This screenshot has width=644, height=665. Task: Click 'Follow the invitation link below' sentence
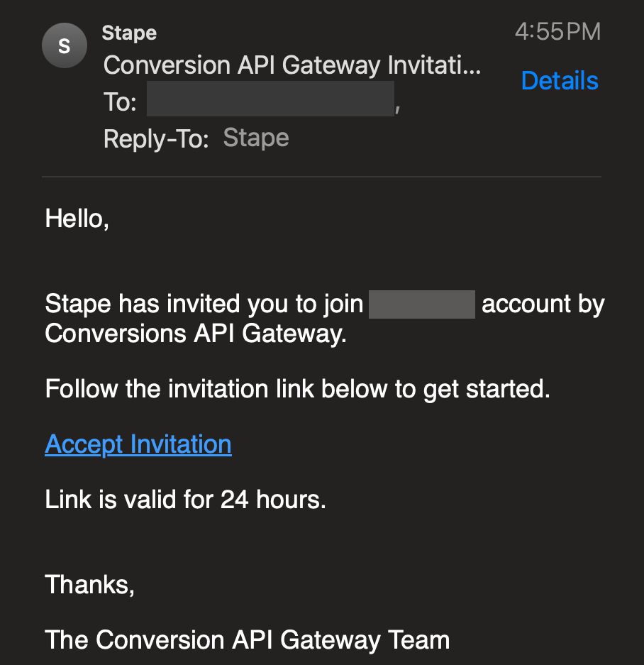pos(297,389)
